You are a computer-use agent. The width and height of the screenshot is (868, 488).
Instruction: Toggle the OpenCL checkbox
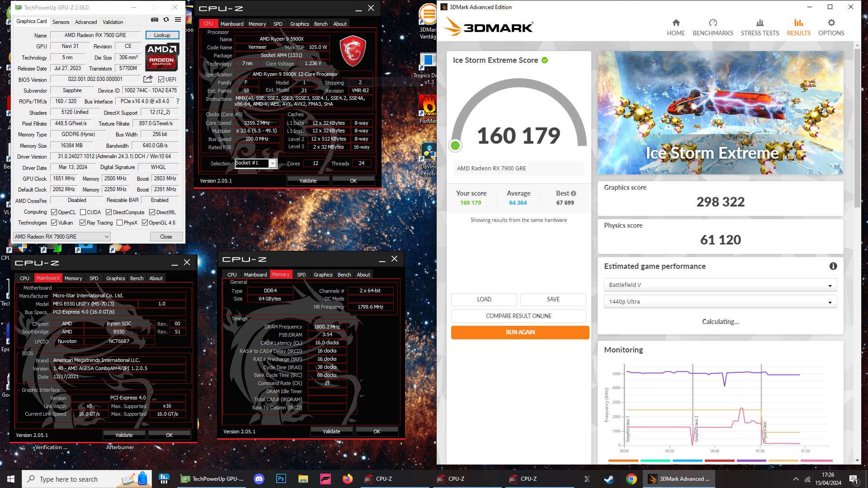(x=54, y=212)
